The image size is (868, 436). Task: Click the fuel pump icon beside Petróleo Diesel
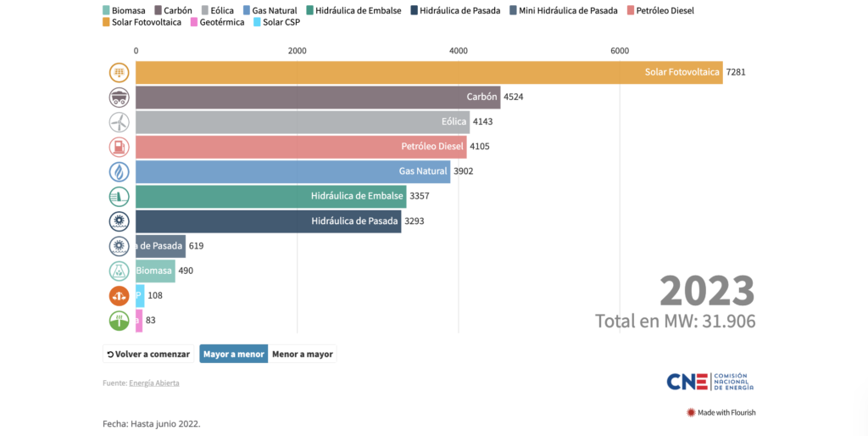tap(119, 147)
